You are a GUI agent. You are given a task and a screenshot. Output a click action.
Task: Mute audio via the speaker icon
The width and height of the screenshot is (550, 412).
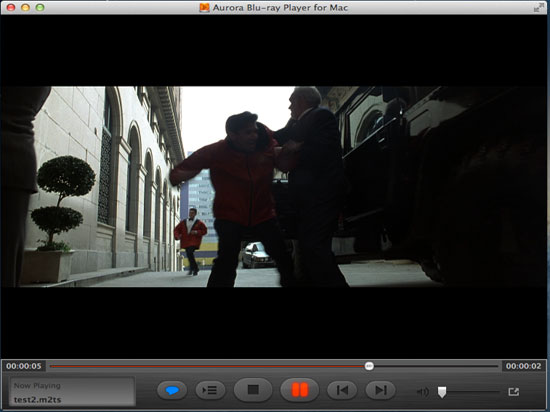tap(423, 392)
